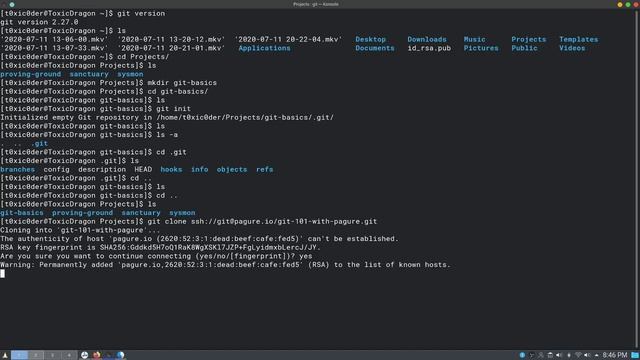Click the 'git version 2.27.0' output line
This screenshot has width=640, height=360.
(x=39, y=22)
